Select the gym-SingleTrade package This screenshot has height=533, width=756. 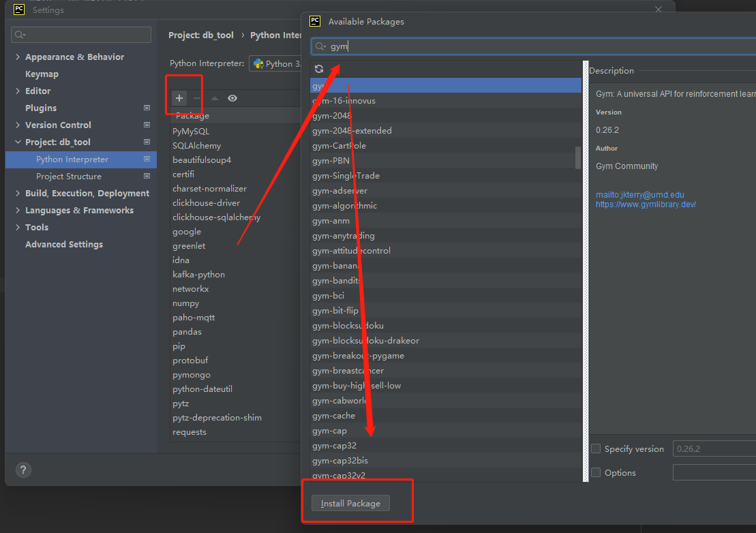point(446,175)
